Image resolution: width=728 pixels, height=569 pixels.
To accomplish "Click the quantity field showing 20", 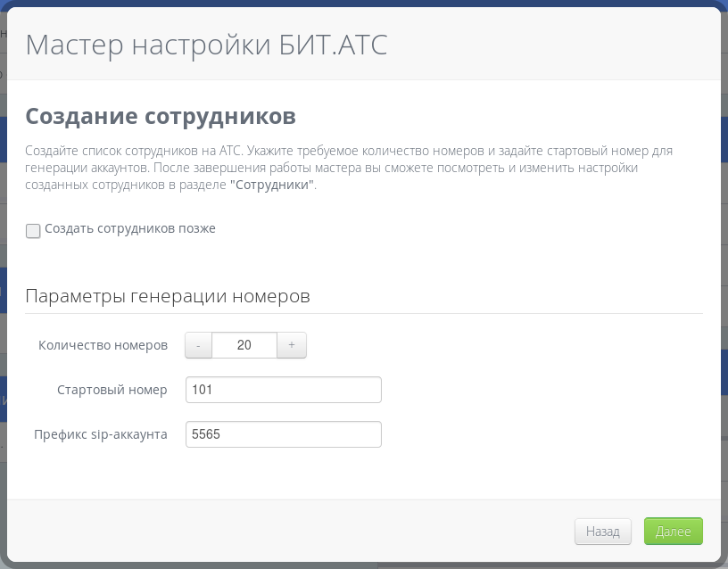I will [244, 345].
